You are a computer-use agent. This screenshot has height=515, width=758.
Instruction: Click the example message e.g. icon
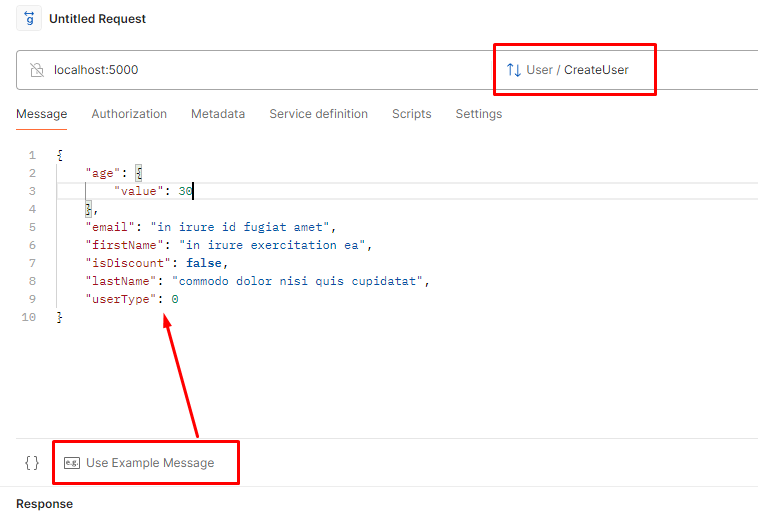[72, 463]
